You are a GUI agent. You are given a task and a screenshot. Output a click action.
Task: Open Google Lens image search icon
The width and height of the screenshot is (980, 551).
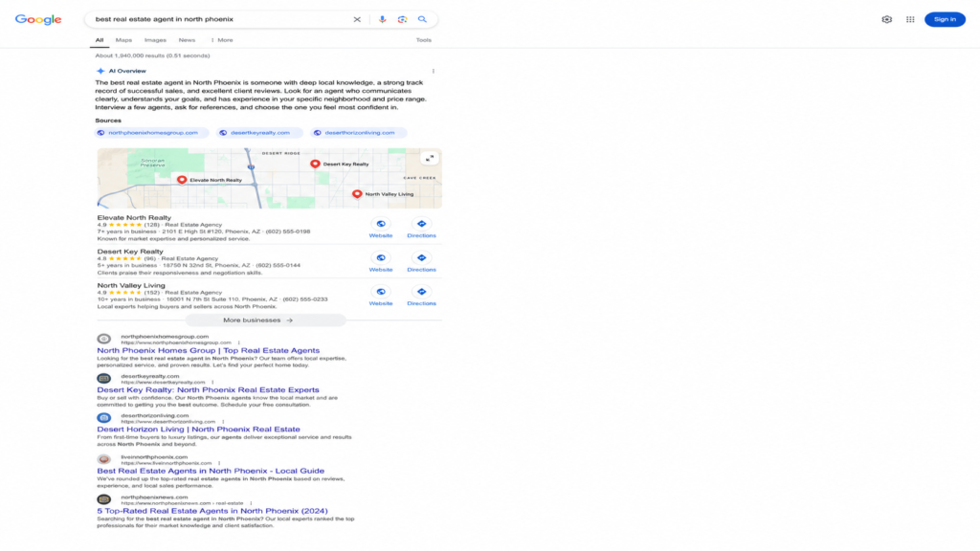pos(402,19)
